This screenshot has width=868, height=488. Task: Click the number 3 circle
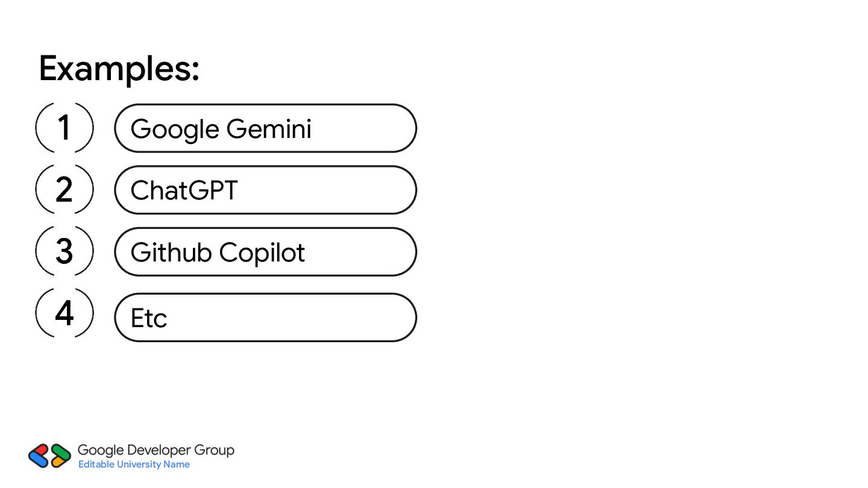point(64,251)
